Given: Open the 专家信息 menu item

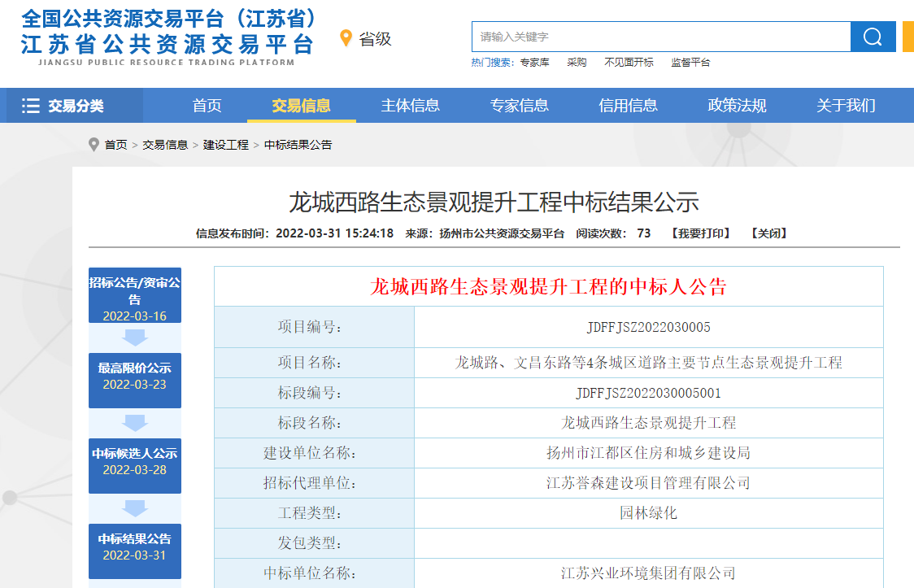Looking at the screenshot, I should (x=519, y=106).
